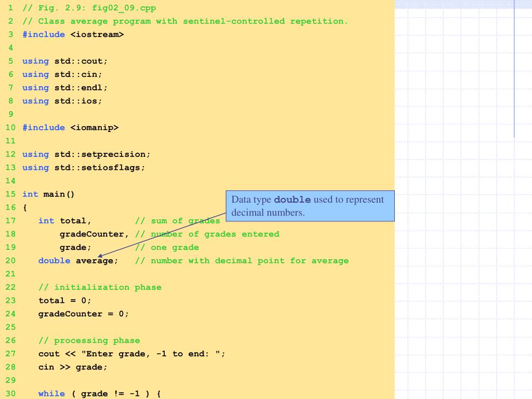Screen dimensions: 532x399
Task: Click 'using std::setiosflags;' line
Action: [84, 168]
